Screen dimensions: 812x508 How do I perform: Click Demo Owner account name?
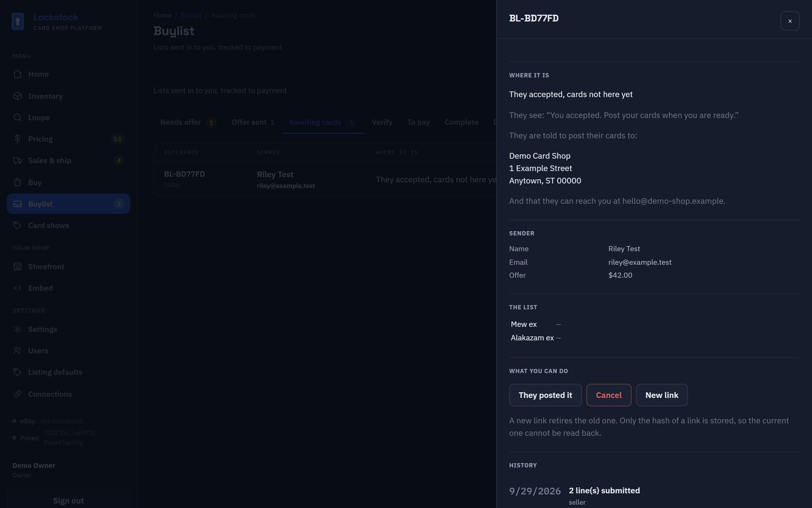coord(34,465)
